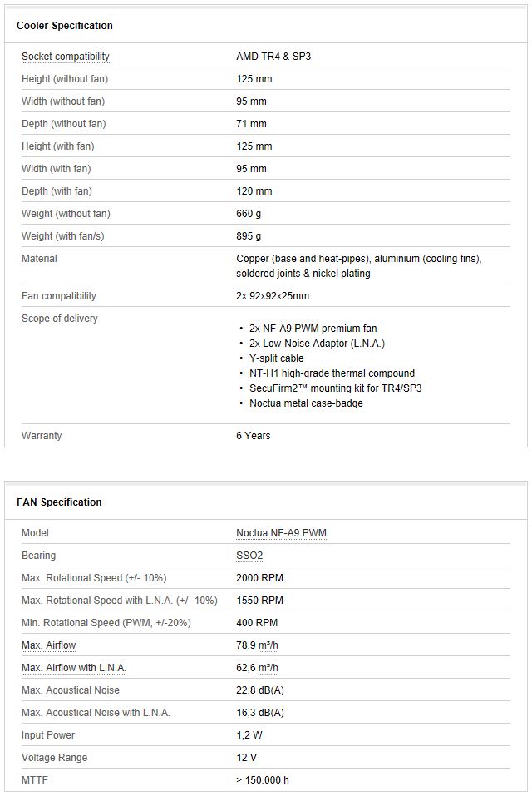532x796 pixels.
Task: Select the Warranty 6 Years value
Action: [x=253, y=436]
